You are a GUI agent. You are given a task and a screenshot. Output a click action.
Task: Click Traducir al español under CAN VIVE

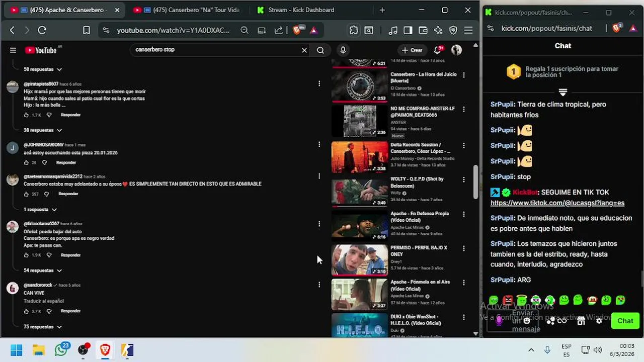(x=44, y=301)
